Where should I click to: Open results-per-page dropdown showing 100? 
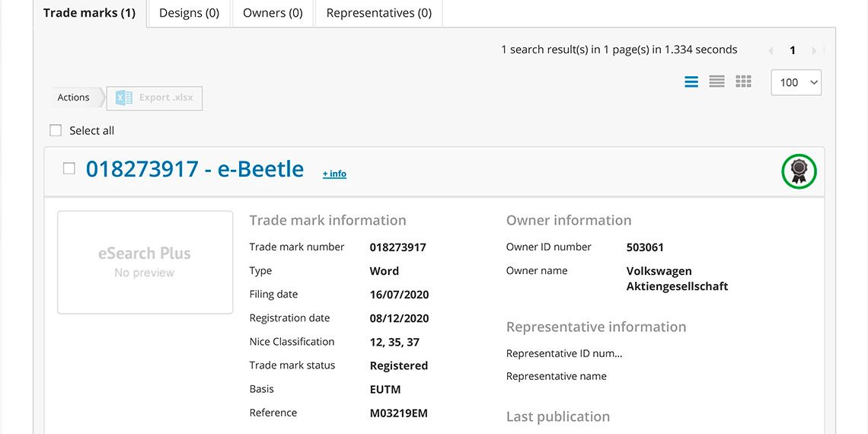[796, 82]
